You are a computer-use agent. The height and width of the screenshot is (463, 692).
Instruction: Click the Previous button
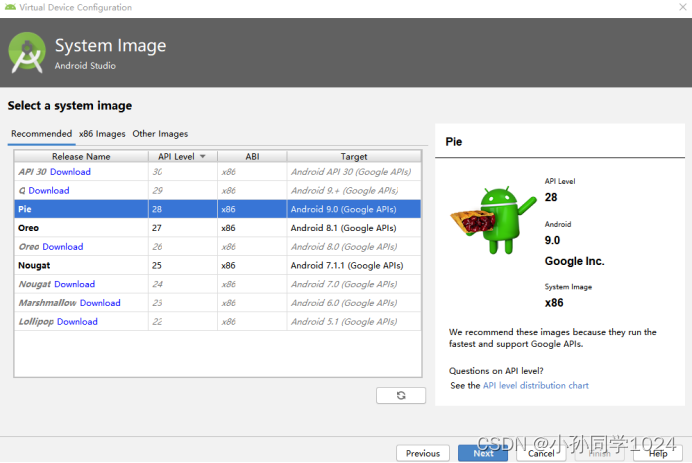[x=423, y=453]
